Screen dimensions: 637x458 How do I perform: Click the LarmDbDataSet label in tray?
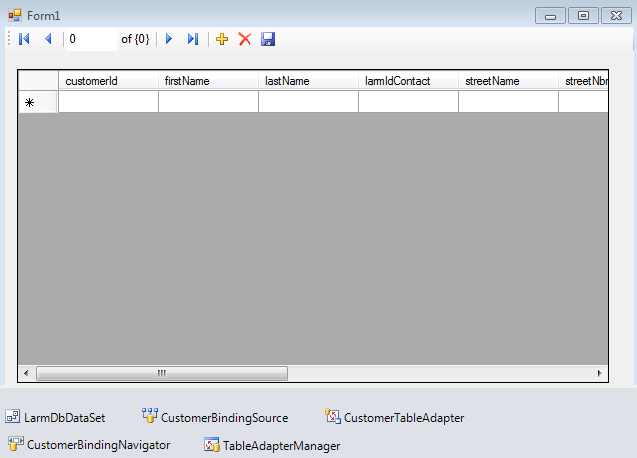(x=65, y=418)
